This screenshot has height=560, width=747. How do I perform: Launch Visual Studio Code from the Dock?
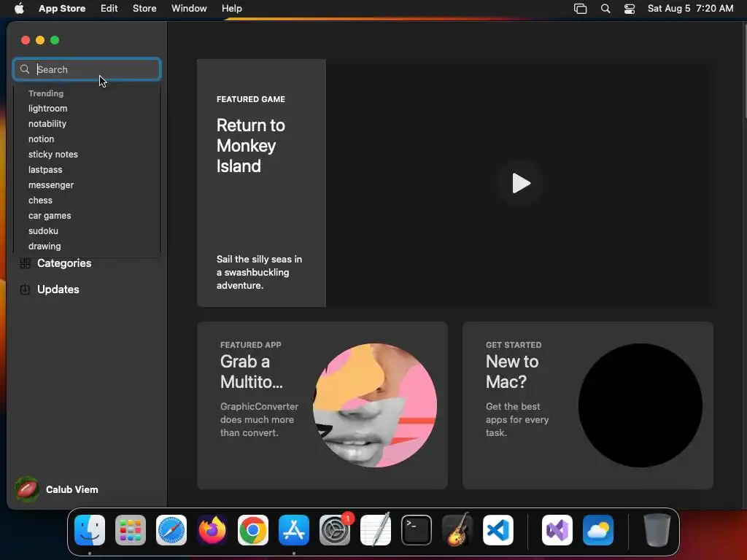pyautogui.click(x=498, y=530)
